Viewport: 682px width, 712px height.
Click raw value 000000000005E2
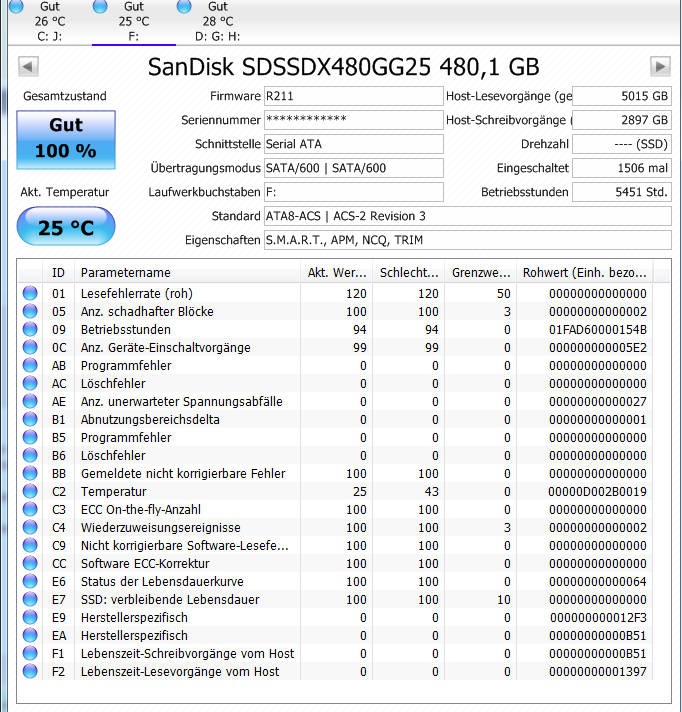[x=598, y=347]
